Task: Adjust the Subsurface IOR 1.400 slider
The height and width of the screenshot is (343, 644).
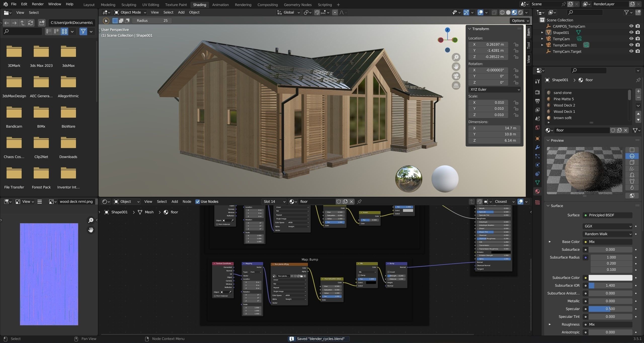Action: (x=610, y=285)
